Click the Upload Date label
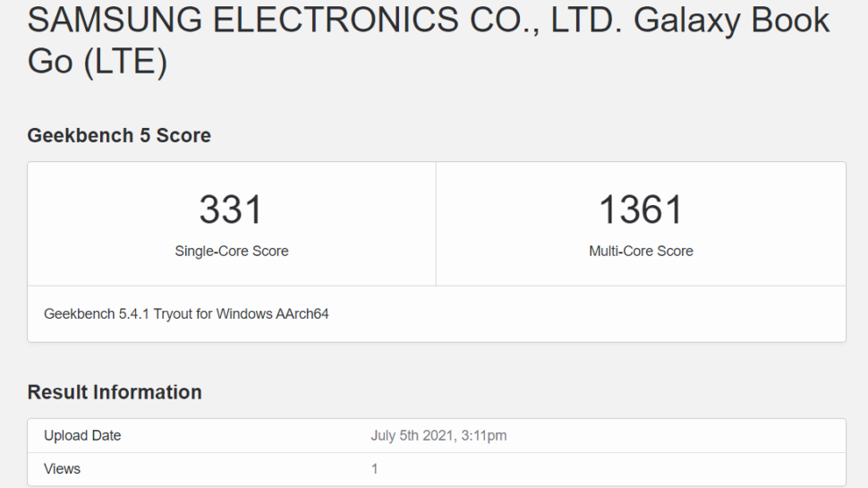This screenshot has width=868, height=488. point(82,436)
